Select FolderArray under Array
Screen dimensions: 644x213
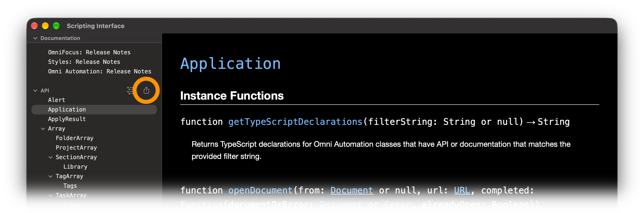(75, 138)
